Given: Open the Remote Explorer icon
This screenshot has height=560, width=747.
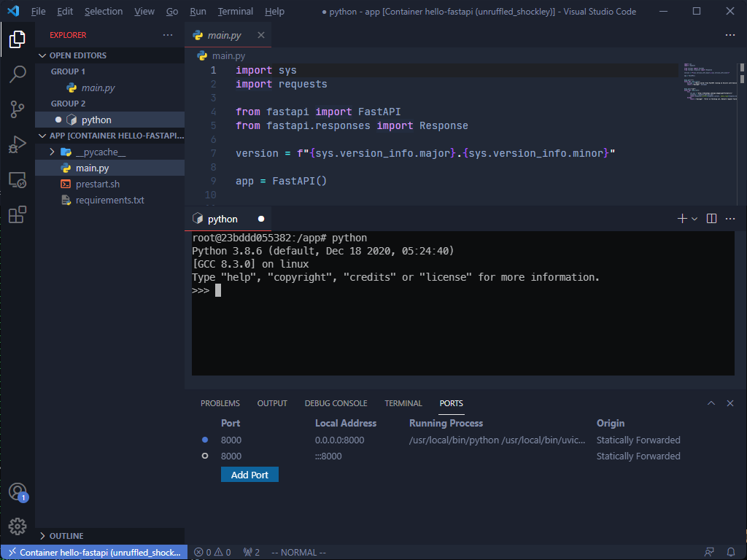Looking at the screenshot, I should pos(18,179).
